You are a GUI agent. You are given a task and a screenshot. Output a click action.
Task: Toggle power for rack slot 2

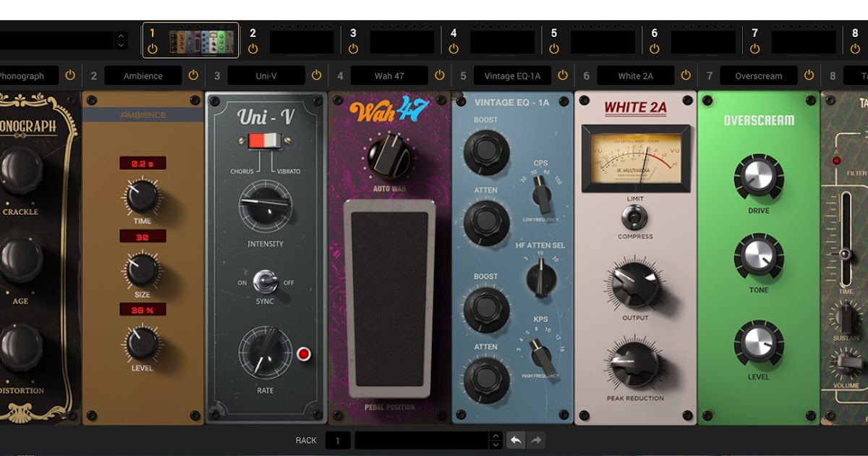click(x=252, y=48)
